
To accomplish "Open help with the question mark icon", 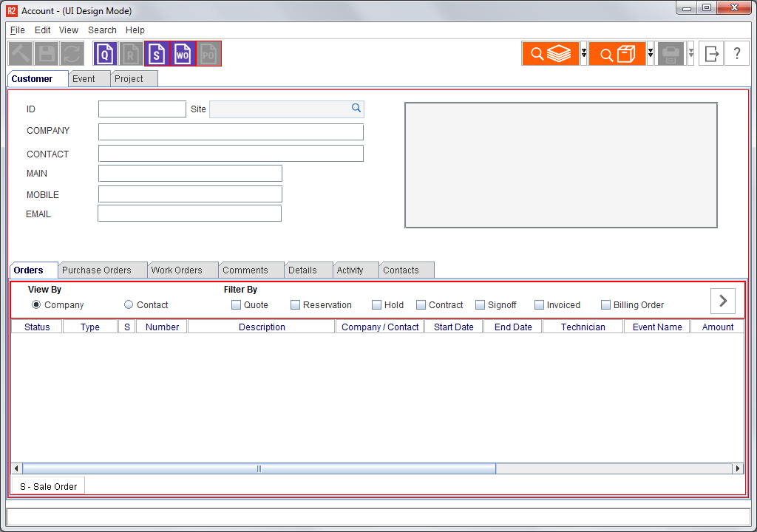I will coord(737,54).
